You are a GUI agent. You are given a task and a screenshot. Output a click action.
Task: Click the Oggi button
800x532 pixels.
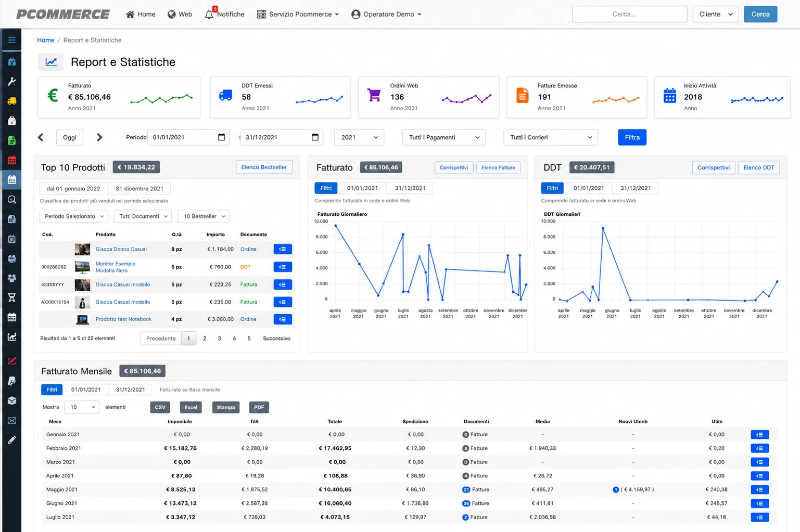pyautogui.click(x=70, y=137)
